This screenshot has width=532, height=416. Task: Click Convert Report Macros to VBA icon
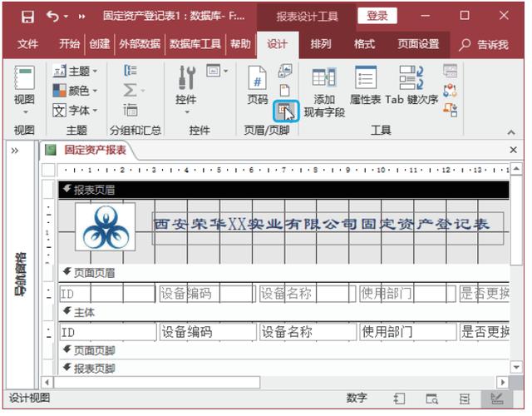[451, 110]
